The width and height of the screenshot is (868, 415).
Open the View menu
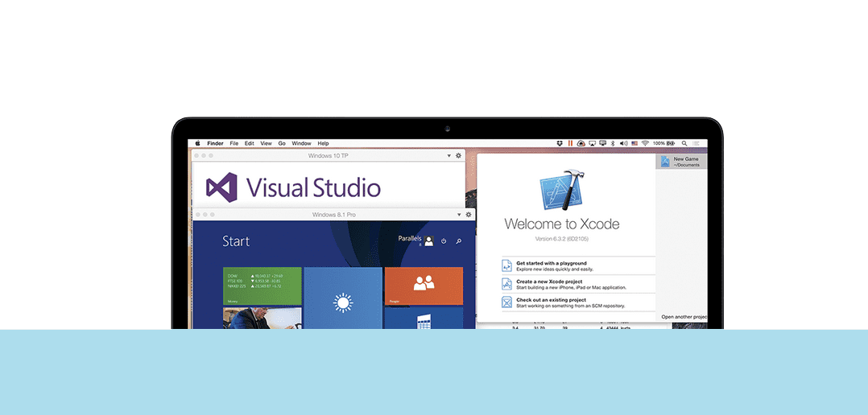tap(267, 143)
